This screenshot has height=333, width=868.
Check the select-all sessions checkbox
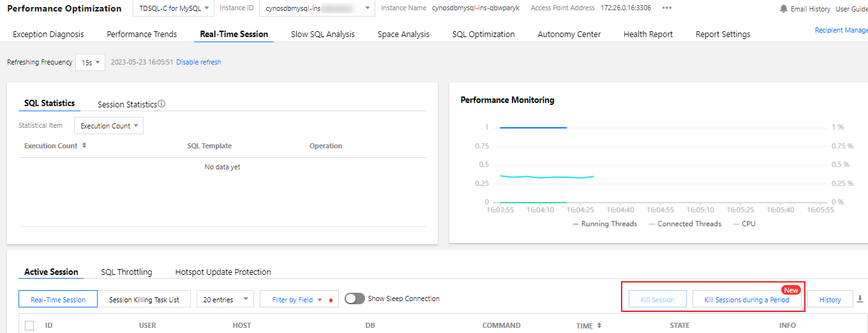click(x=29, y=326)
